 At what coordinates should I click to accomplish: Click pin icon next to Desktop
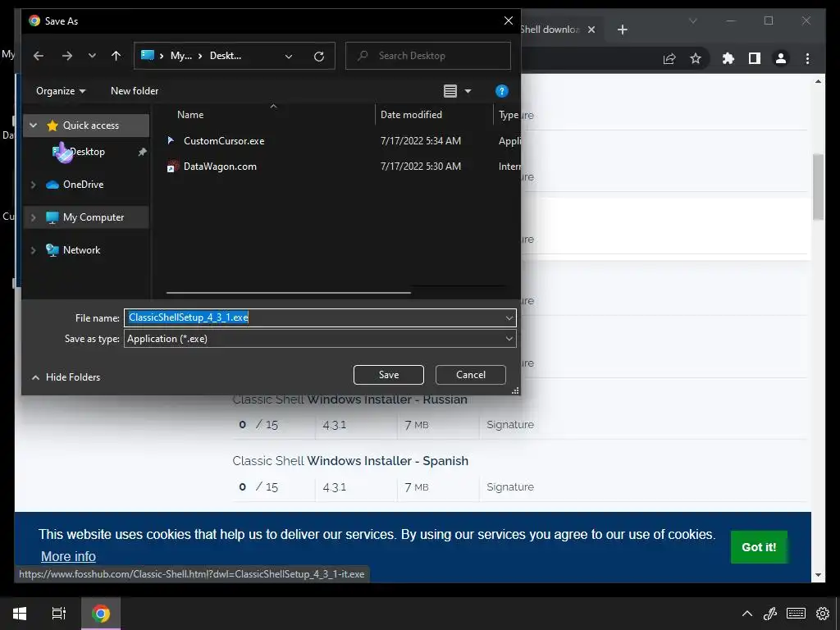142,152
